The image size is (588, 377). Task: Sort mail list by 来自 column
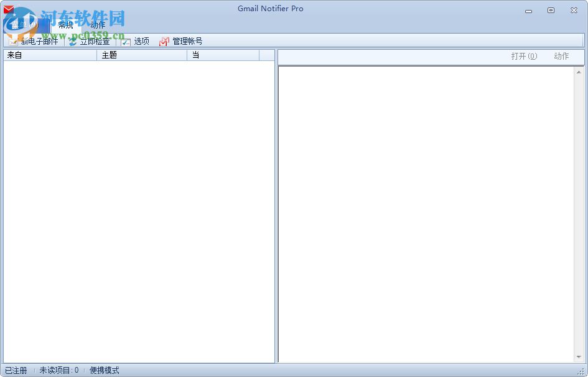pos(50,55)
